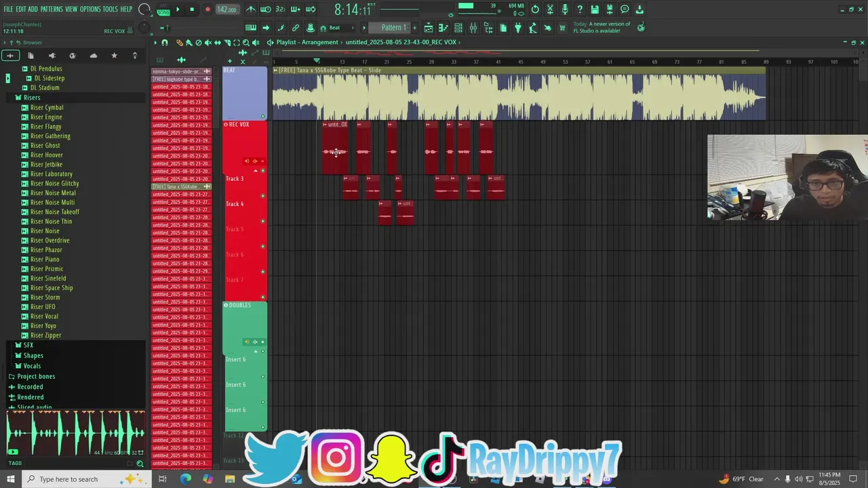
Task: Open the Playlist view toolbar button
Action: tap(429, 28)
